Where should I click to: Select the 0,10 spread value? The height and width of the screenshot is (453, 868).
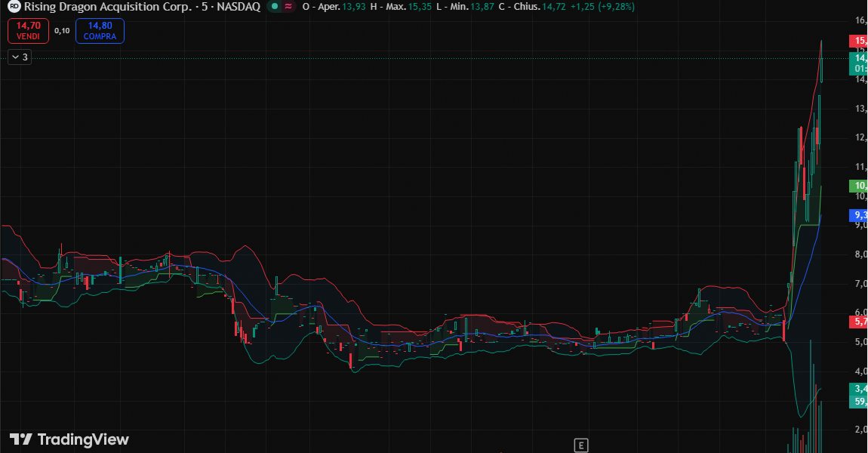[x=62, y=31]
